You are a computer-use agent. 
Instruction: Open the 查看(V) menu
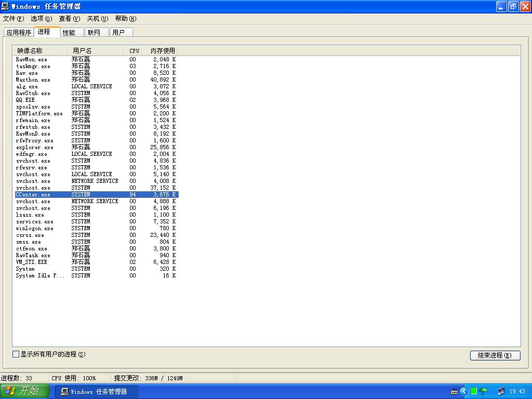click(70, 19)
